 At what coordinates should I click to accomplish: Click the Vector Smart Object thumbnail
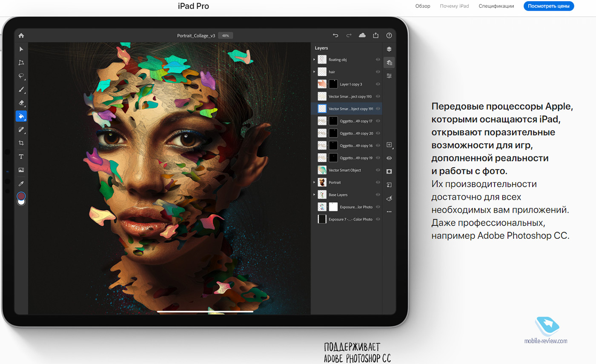(x=322, y=170)
